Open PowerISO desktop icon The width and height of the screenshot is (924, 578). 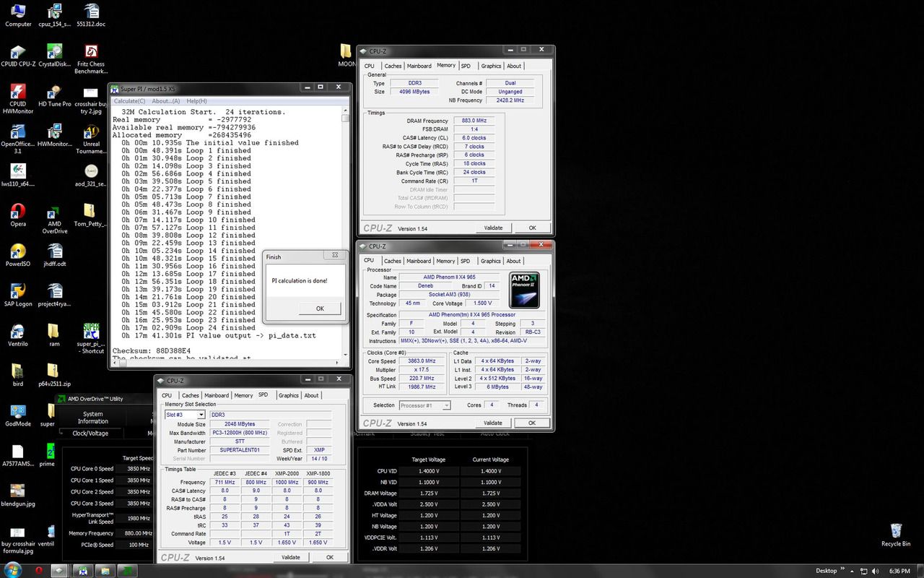tap(18, 255)
